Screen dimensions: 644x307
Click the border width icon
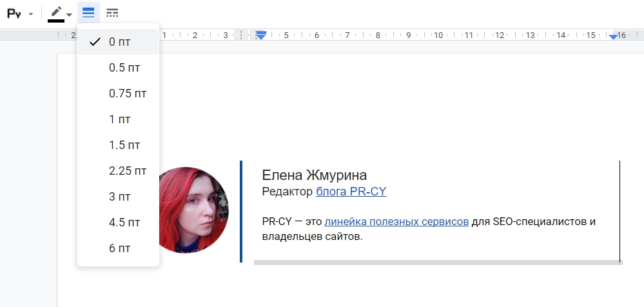click(88, 13)
